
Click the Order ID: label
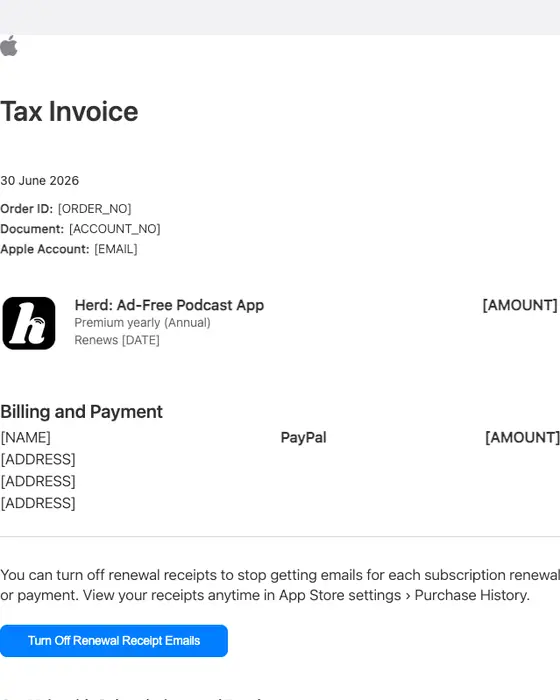click(27, 208)
